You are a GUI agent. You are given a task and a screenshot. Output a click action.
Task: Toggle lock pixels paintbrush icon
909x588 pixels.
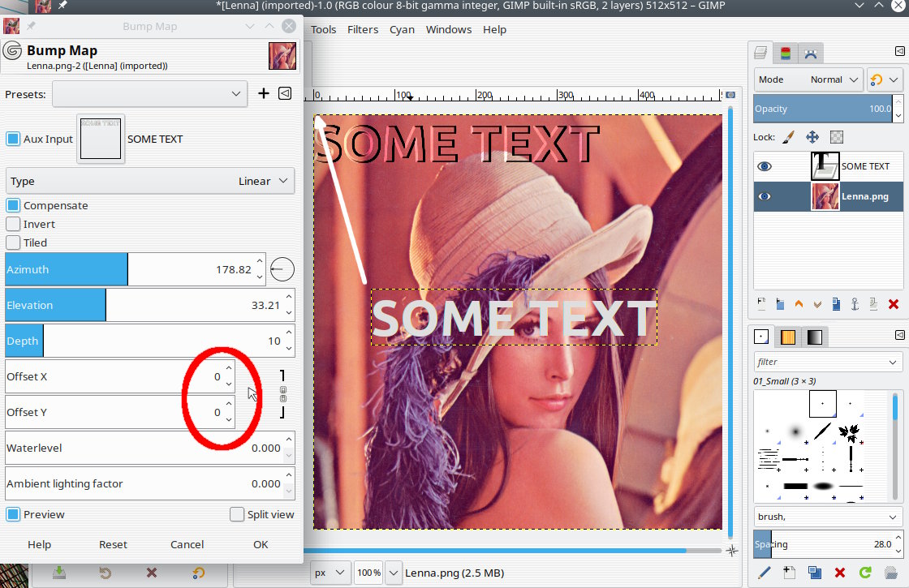point(788,137)
